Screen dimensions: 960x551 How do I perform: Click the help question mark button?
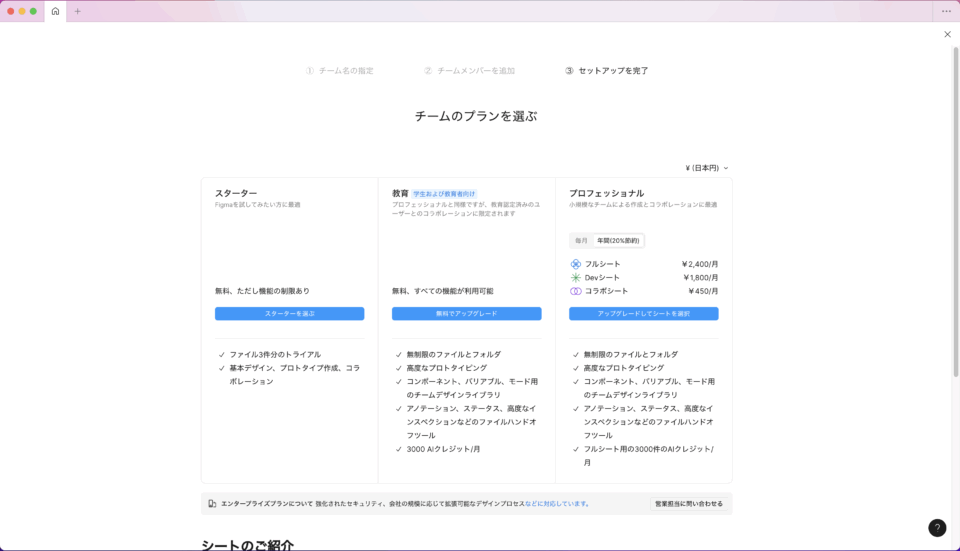point(937,528)
